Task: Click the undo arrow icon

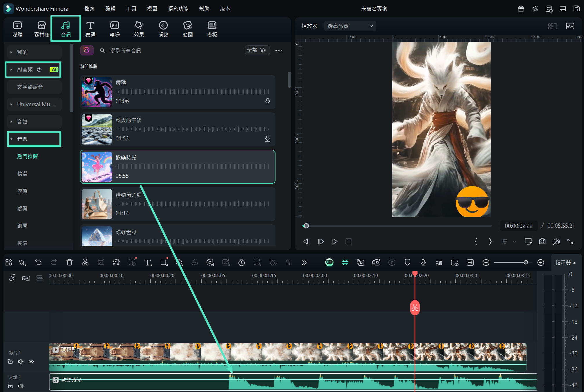Action: [x=38, y=262]
